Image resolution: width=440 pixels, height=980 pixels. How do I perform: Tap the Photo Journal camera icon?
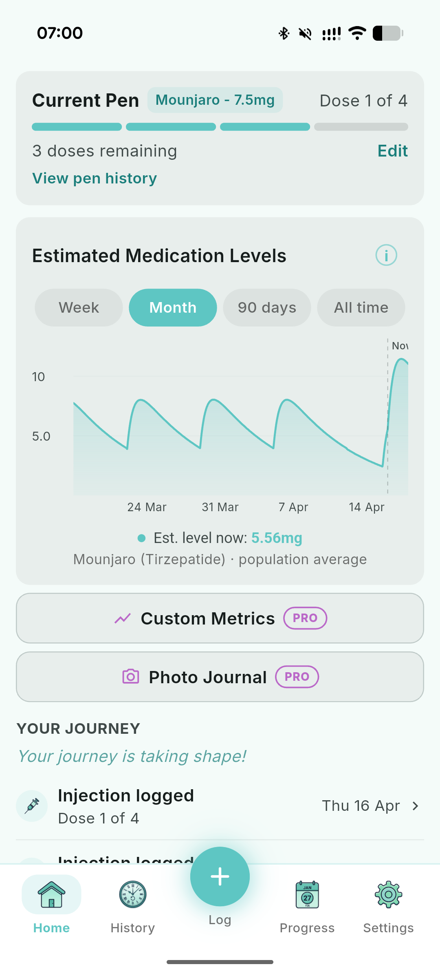point(131,677)
